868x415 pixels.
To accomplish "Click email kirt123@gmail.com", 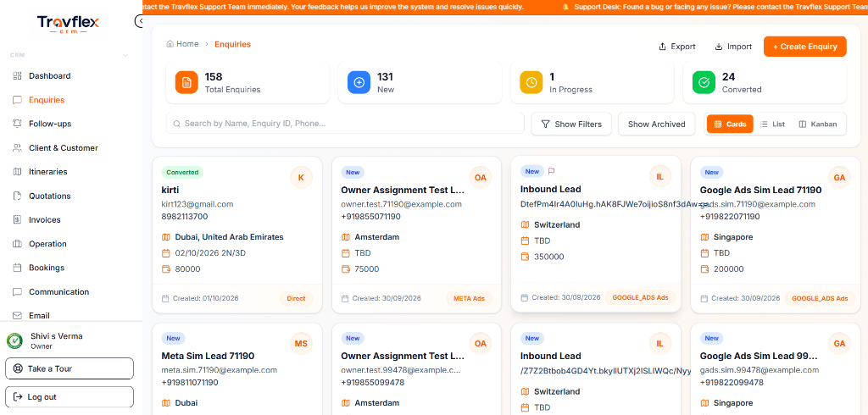I will pyautogui.click(x=197, y=204).
